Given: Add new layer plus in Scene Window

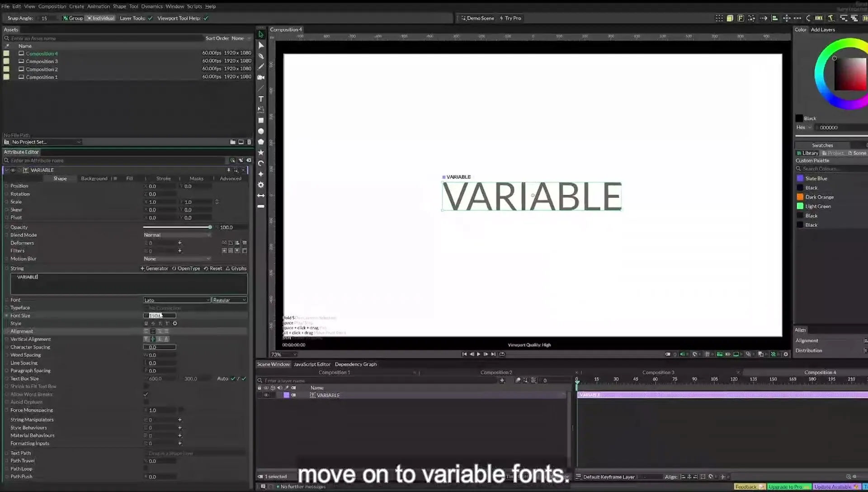Looking at the screenshot, I should point(502,380).
